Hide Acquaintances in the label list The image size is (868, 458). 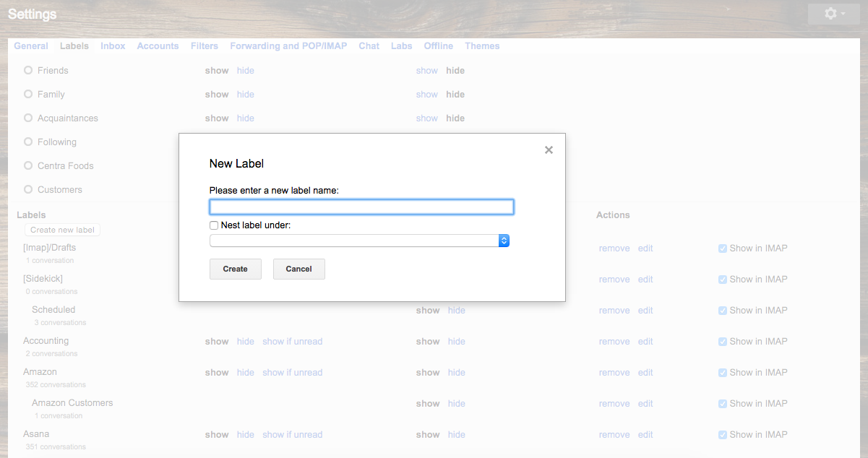pos(246,118)
